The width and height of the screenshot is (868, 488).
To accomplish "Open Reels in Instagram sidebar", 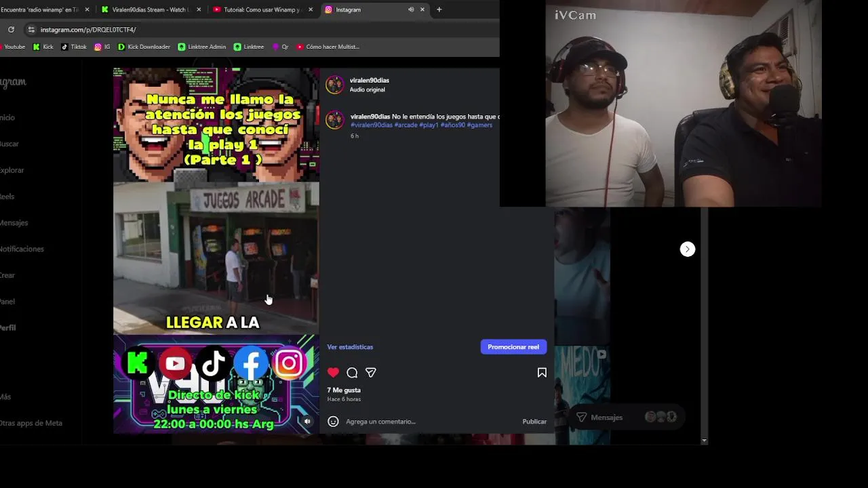I will pyautogui.click(x=7, y=197).
